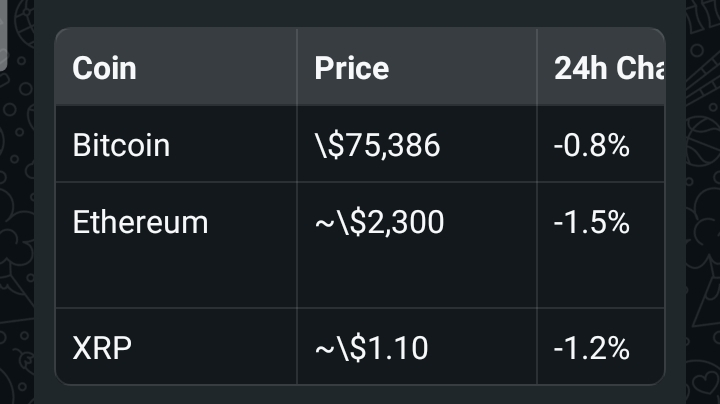Click divider between Price and 24h headers
This screenshot has height=404, width=720.
tap(537, 68)
